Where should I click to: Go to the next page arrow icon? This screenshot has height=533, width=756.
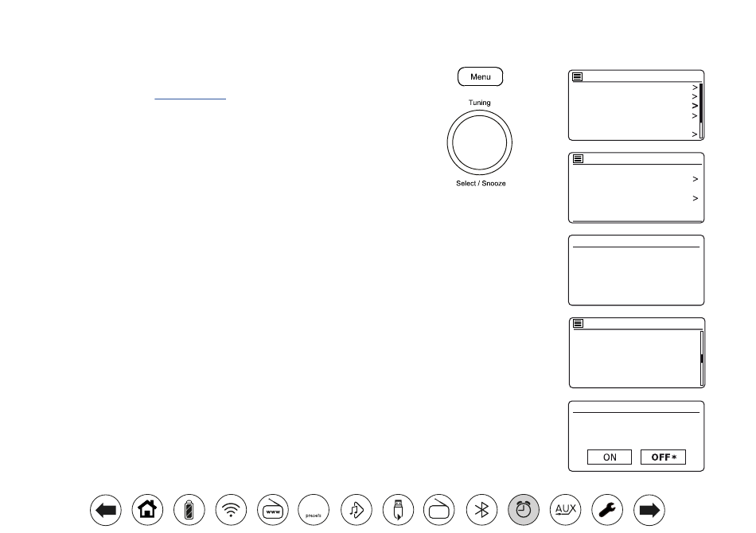[x=649, y=510]
